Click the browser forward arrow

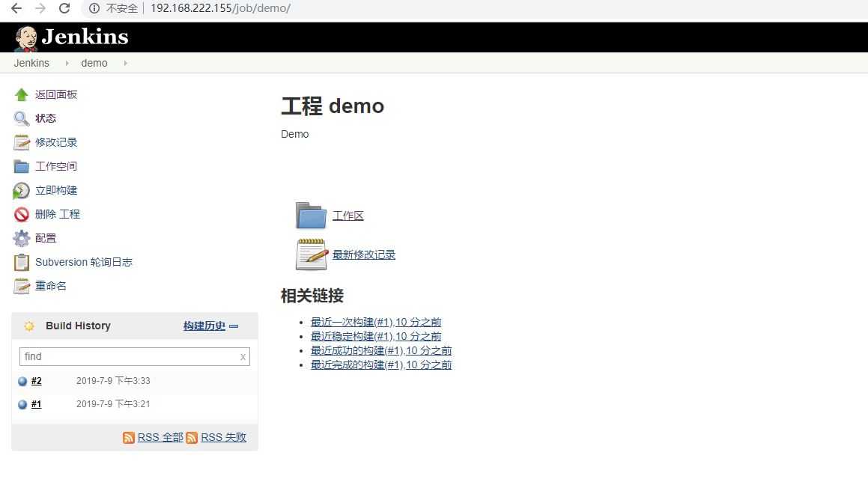click(x=40, y=8)
